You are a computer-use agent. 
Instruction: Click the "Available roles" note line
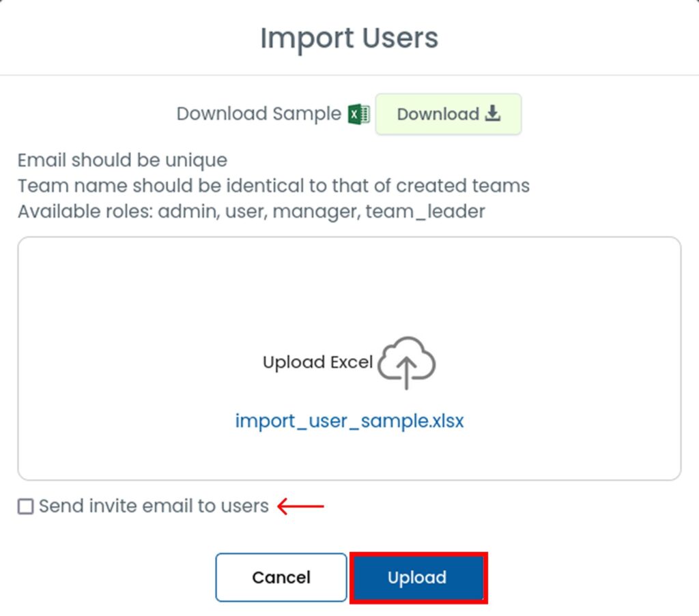coord(251,211)
